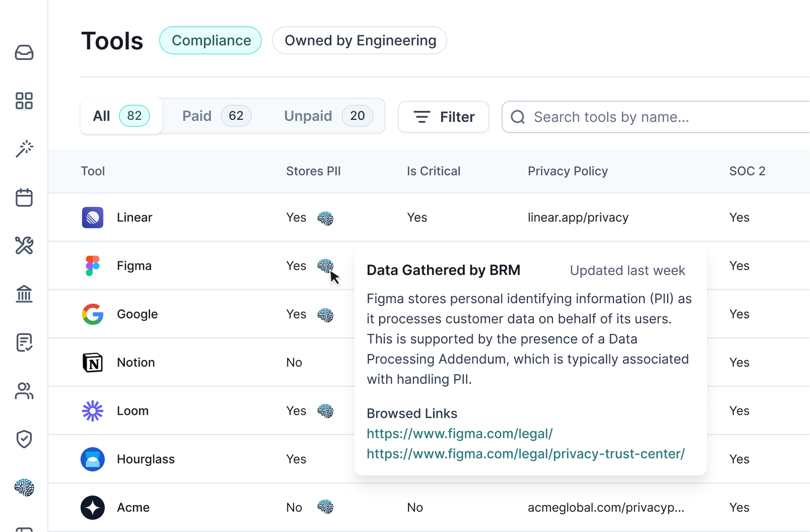Viewport: 810px width, 532px height.
Task: Click Hourglass's Stores PII value Yes
Action: (296, 459)
